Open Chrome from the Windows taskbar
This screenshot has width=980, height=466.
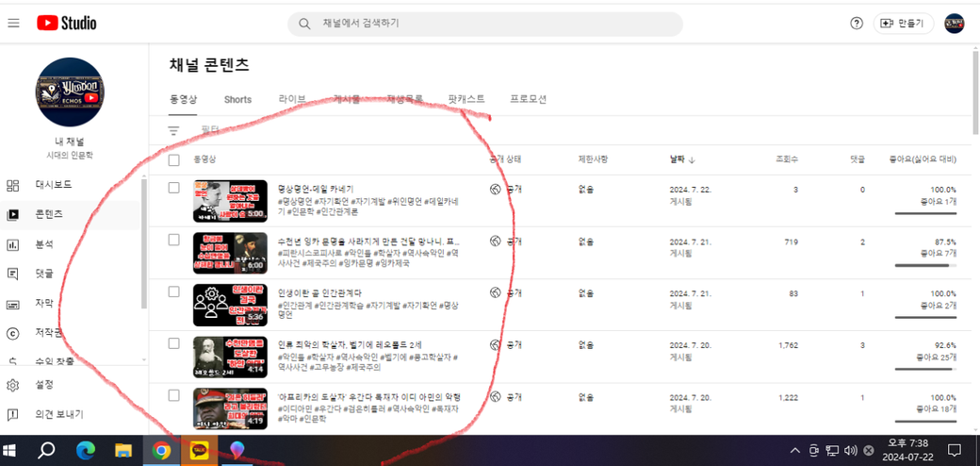[161, 451]
